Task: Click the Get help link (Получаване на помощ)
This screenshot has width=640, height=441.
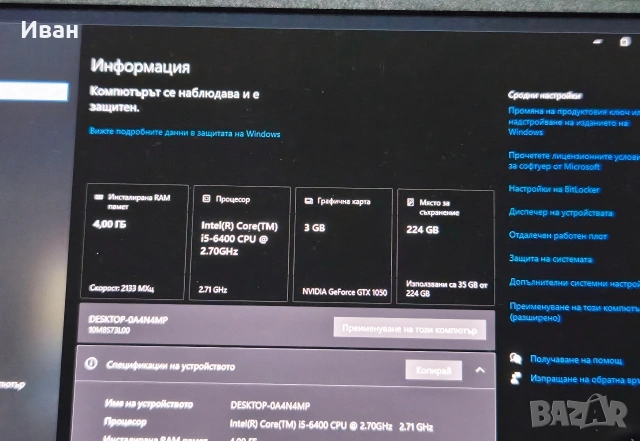Action: (576, 359)
